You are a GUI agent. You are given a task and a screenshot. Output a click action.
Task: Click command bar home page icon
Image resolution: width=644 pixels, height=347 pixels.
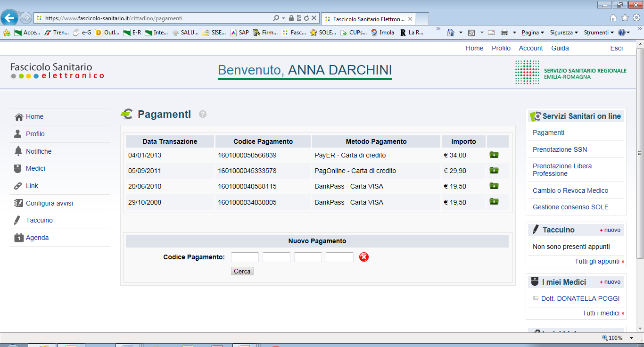pos(451,33)
